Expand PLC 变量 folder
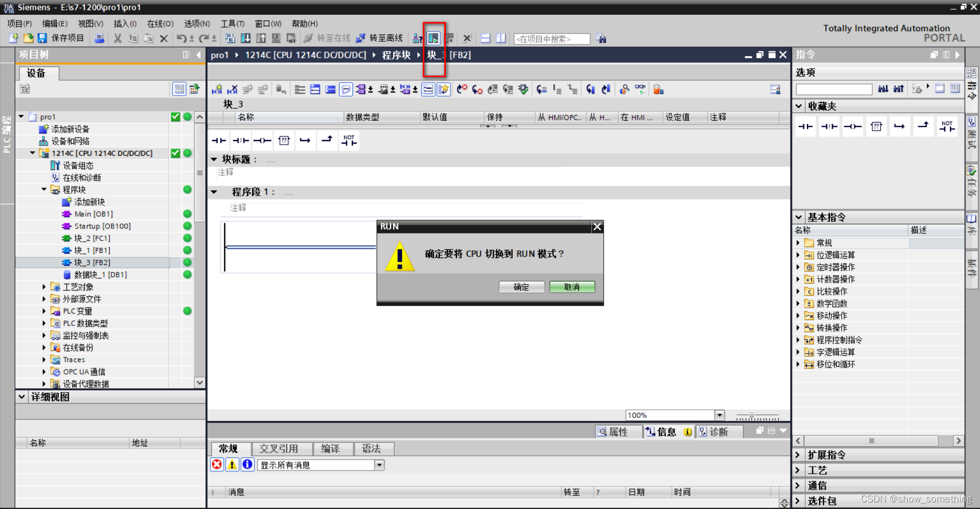 (44, 311)
